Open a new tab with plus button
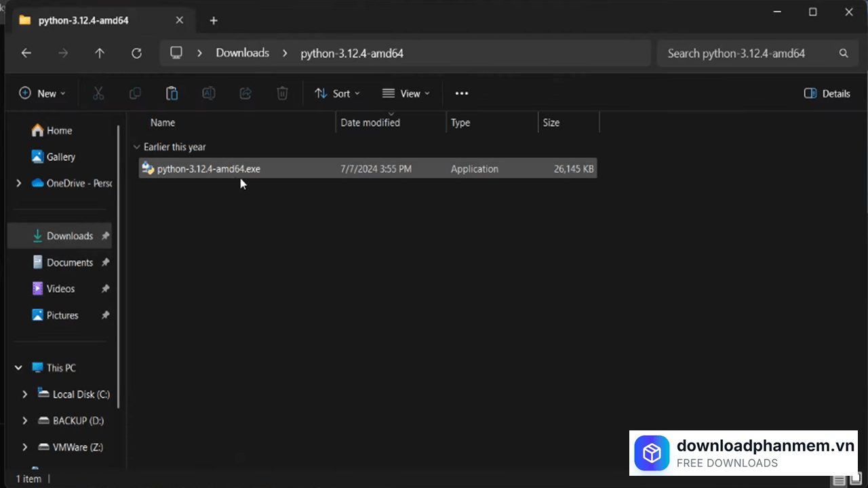 (214, 20)
